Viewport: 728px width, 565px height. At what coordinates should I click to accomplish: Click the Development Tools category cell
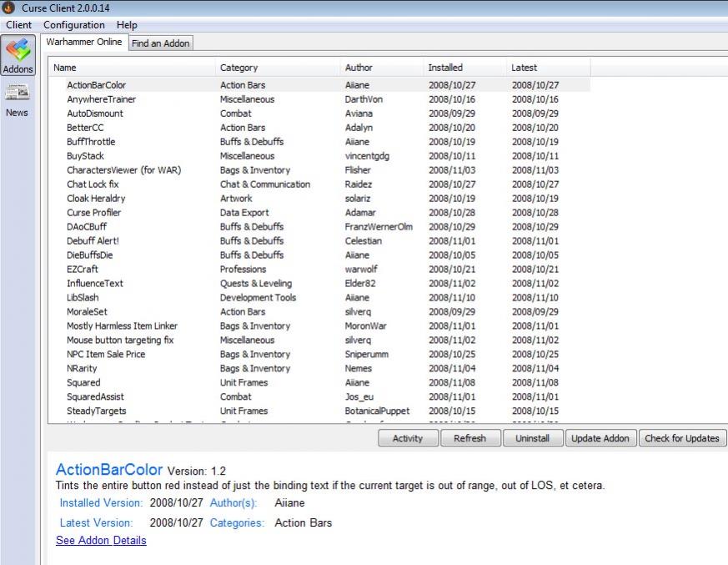point(258,297)
